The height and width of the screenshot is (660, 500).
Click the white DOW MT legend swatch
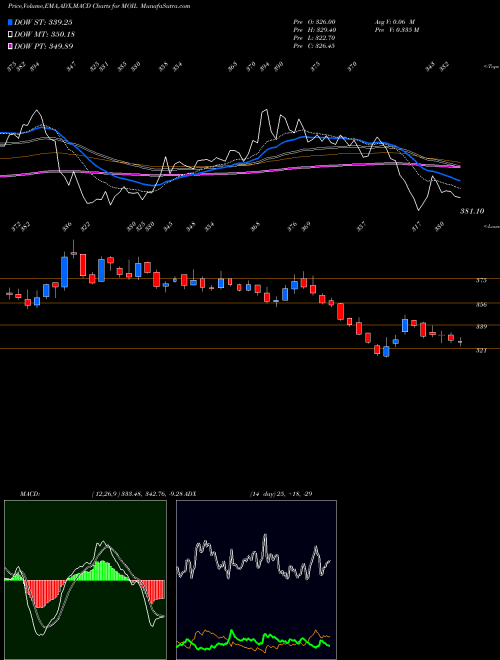tap(10, 34)
